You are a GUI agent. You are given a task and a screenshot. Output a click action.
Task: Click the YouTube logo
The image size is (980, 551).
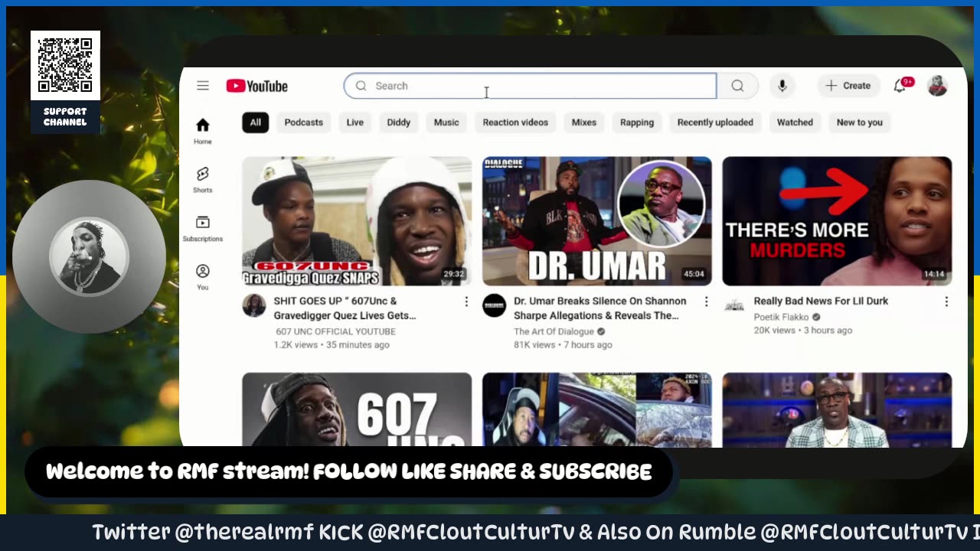257,86
